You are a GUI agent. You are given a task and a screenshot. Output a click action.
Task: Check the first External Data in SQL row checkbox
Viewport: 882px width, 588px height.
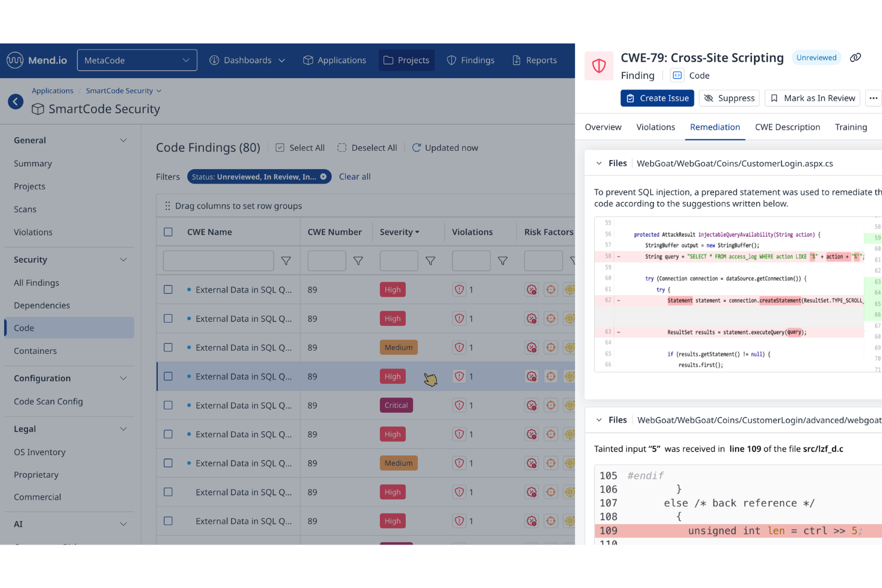(x=168, y=289)
